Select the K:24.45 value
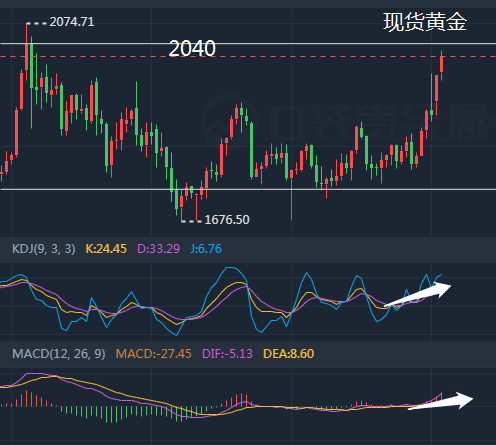Screen dimensions: 496x445 (x=106, y=249)
